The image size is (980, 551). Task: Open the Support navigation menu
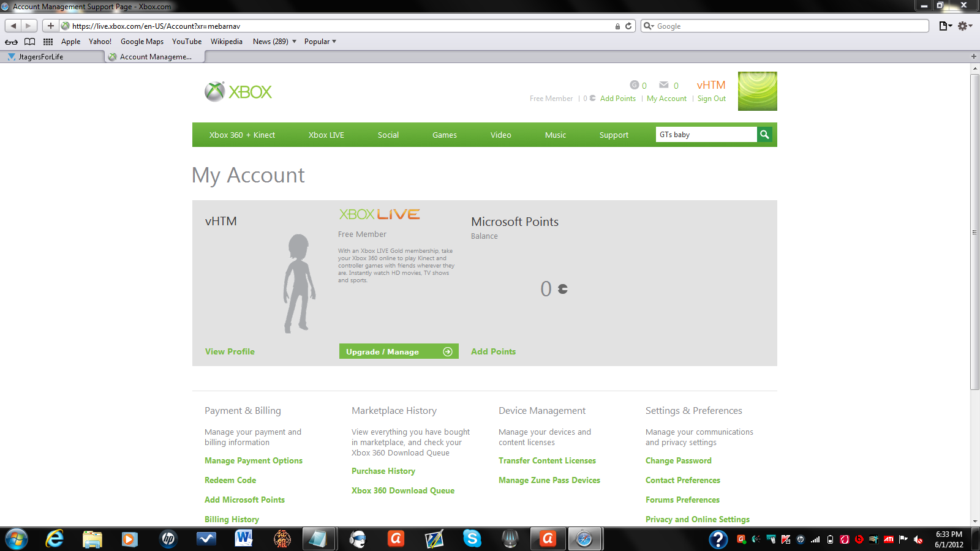[x=614, y=135]
